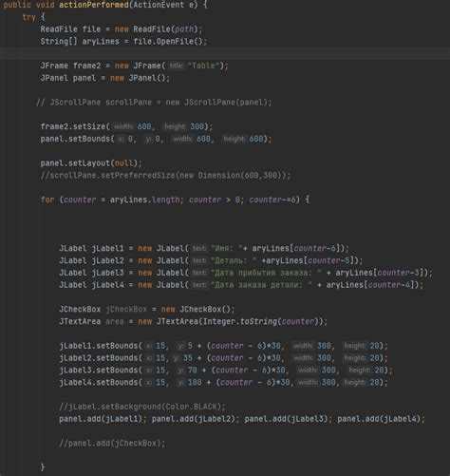Click the unused jCheckBox variable name
Image resolution: width=450 pixels, height=476 pixels.
pyautogui.click(x=126, y=309)
